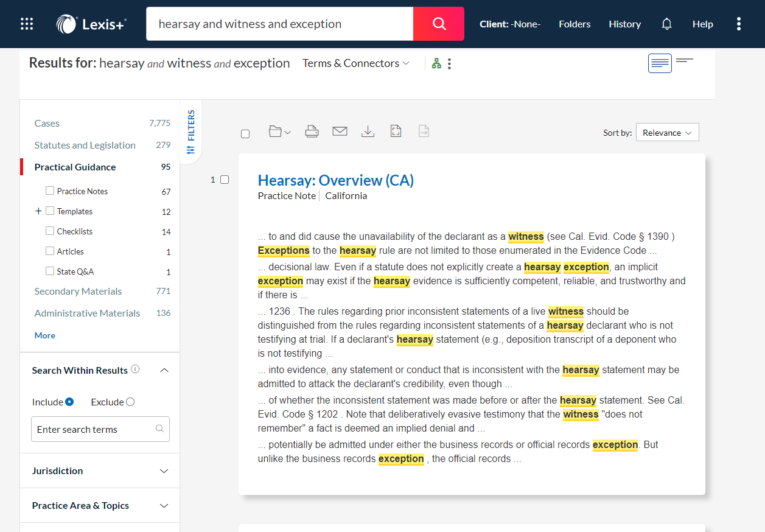Click the greyed send-to document icon

(x=424, y=131)
